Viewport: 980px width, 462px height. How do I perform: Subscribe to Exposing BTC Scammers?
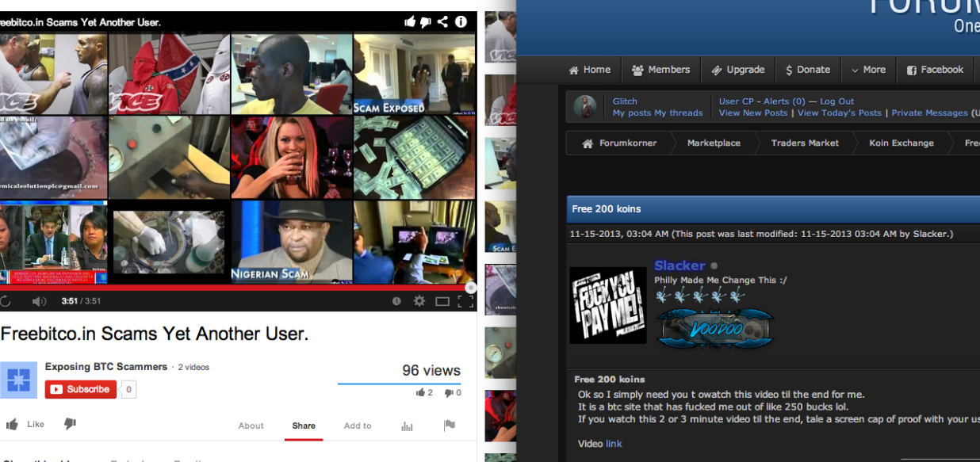81,389
